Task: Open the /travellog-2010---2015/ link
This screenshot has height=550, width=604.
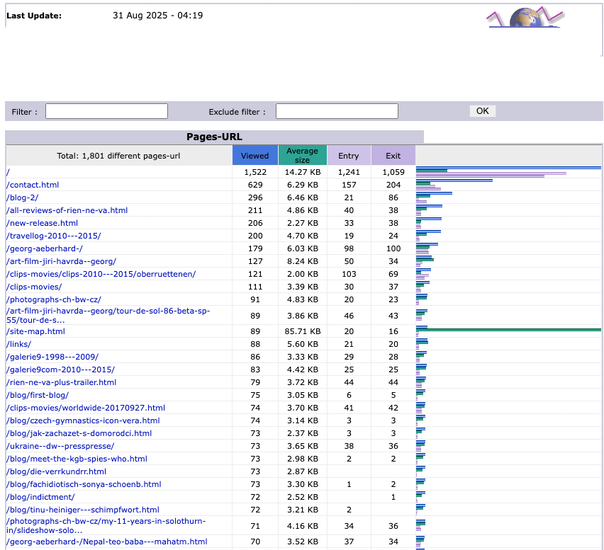Action: point(54,236)
